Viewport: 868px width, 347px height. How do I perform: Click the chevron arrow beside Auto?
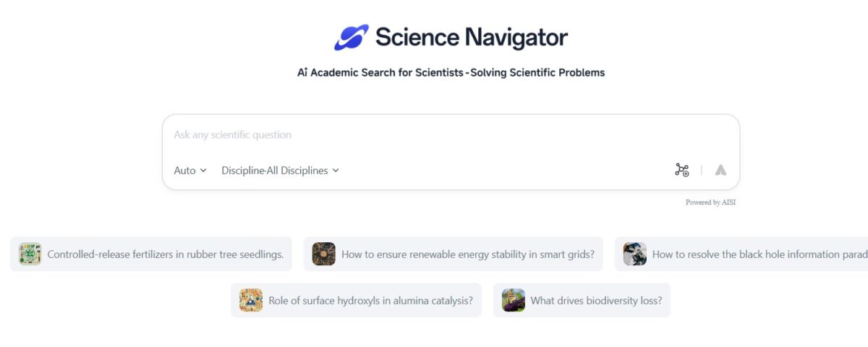(203, 171)
